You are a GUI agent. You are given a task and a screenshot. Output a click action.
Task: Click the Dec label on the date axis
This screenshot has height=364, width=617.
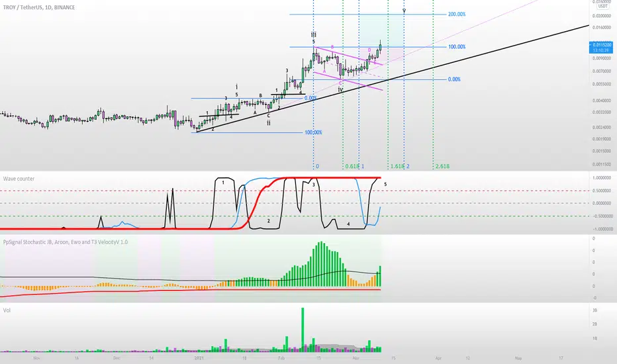tap(117, 358)
